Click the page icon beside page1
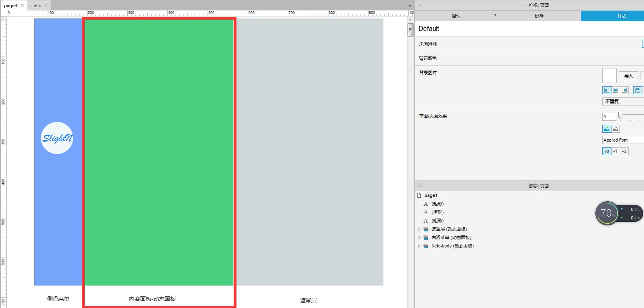This screenshot has height=308, width=644. (x=419, y=195)
